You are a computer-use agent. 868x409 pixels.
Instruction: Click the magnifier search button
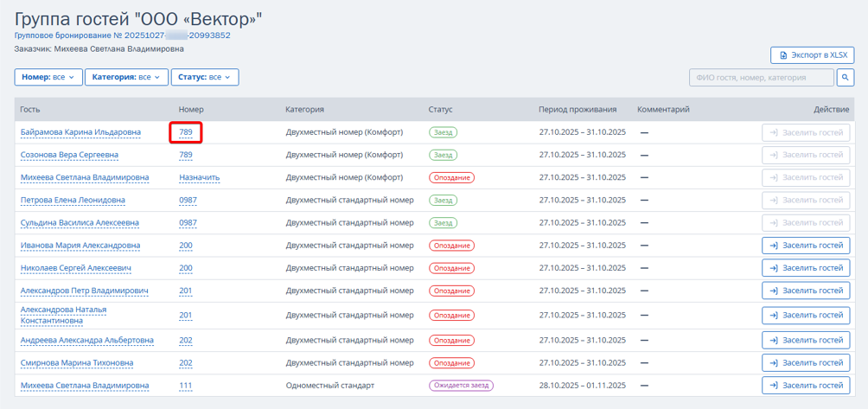point(846,78)
